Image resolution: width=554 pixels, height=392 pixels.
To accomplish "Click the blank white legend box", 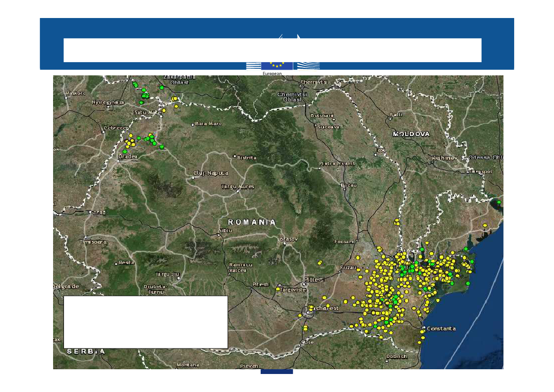I will click(x=145, y=322).
